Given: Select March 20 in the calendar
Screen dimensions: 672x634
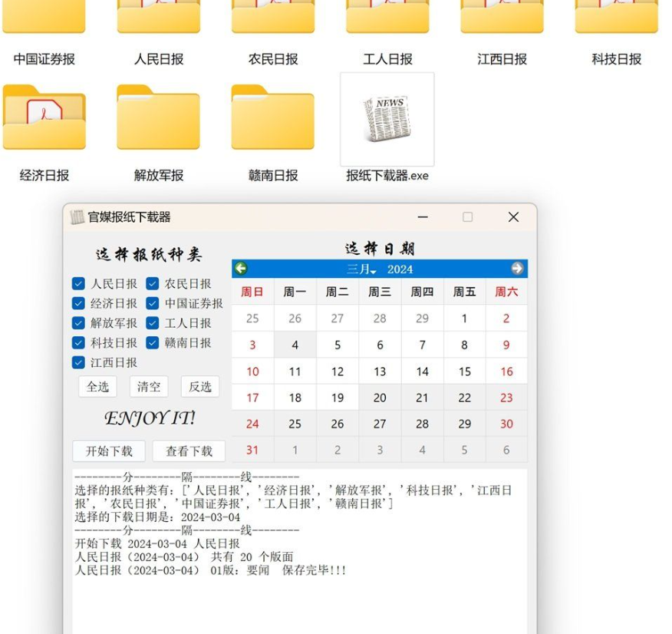Looking at the screenshot, I should [x=380, y=398].
